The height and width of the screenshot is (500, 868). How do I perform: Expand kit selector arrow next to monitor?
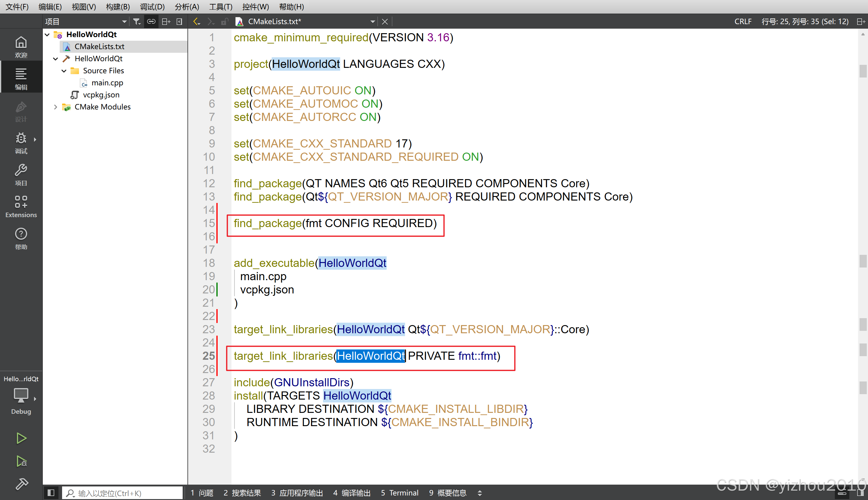35,399
